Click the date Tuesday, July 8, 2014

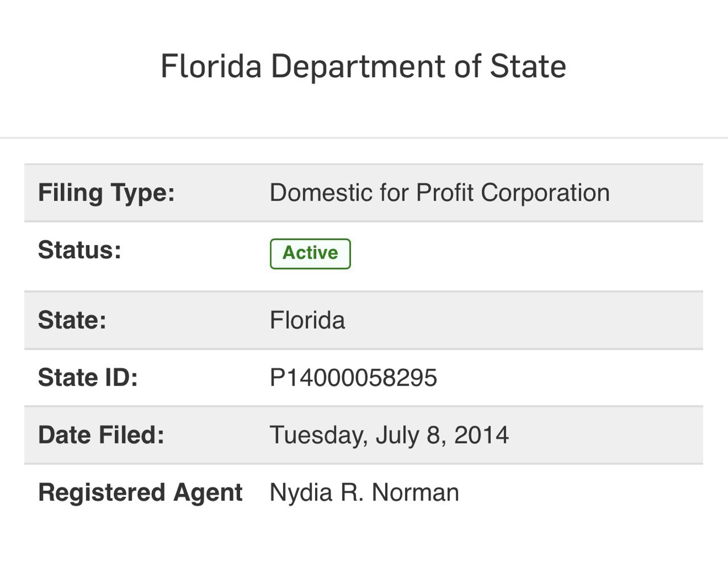(x=389, y=436)
